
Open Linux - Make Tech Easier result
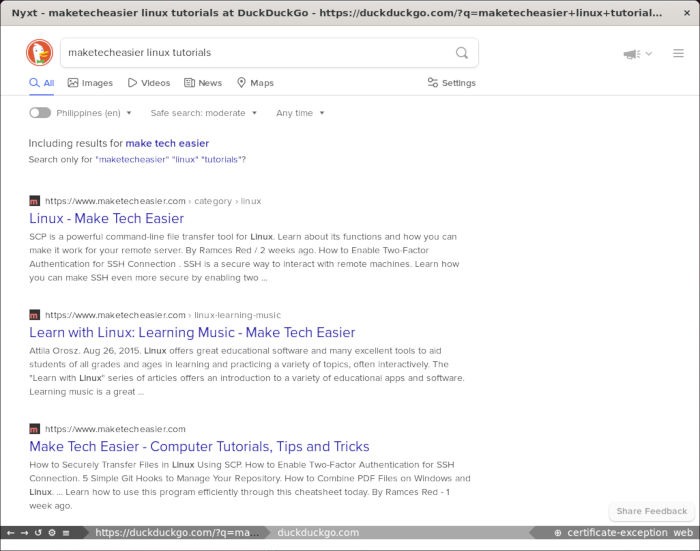(106, 218)
